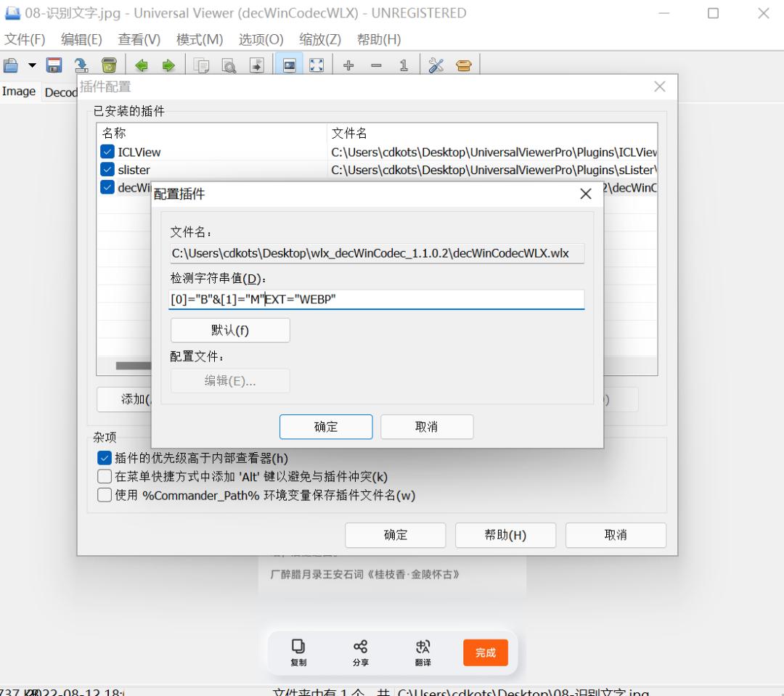
Task: Open settings with the wrench screwdriver icon
Action: 436,65
